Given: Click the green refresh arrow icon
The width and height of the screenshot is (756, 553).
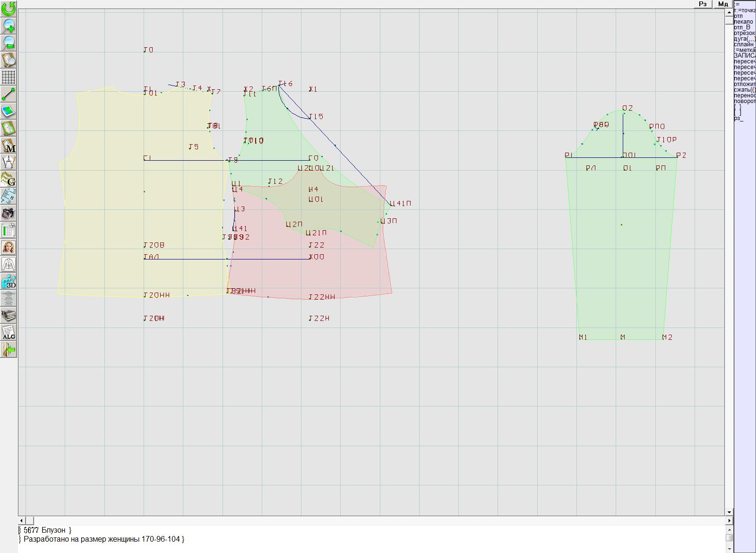Looking at the screenshot, I should 9,9.
